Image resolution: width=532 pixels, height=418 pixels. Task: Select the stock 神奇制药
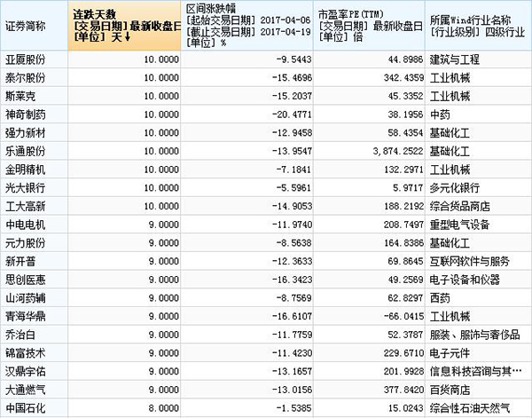click(25, 114)
